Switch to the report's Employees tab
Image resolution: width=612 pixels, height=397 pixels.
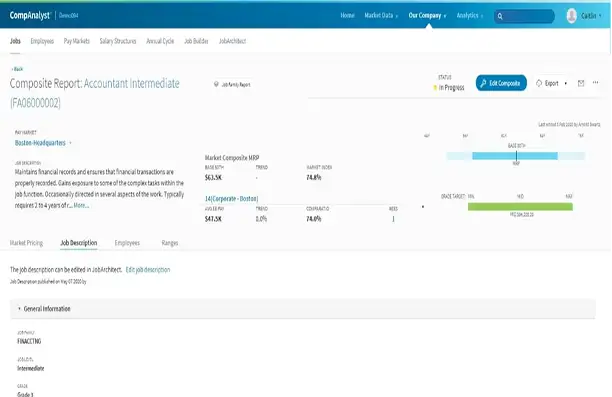click(x=127, y=243)
